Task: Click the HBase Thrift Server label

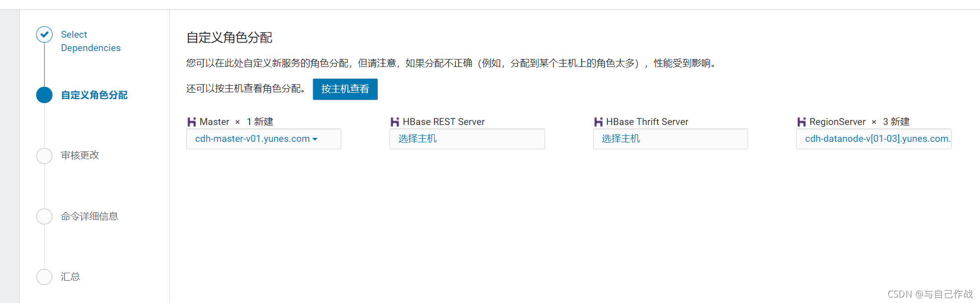Action: (647, 122)
